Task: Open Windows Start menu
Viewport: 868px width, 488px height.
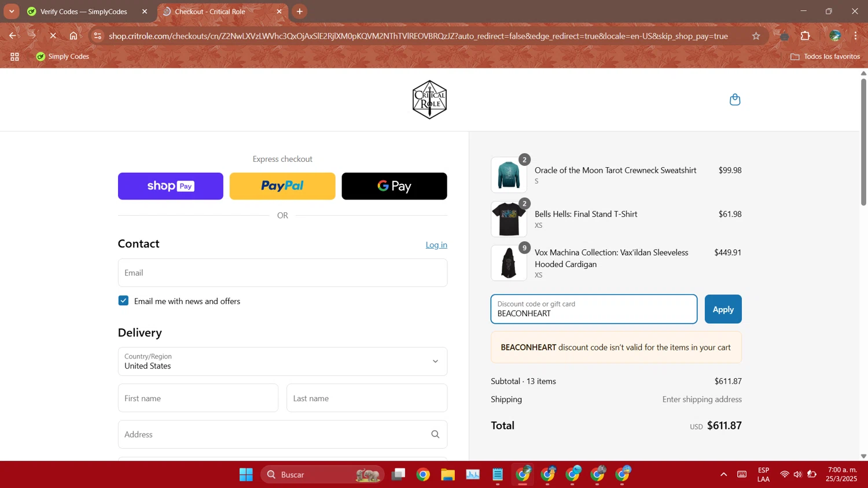Action: [246, 475]
